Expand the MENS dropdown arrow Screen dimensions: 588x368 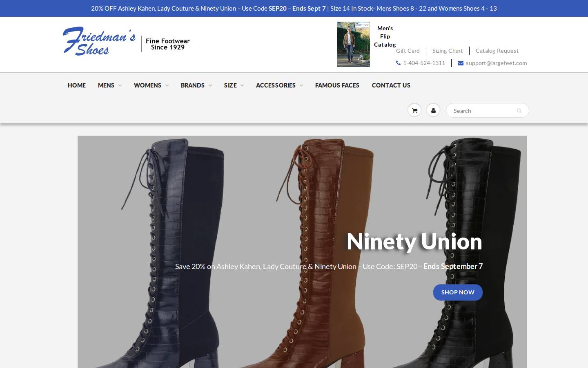pos(120,85)
